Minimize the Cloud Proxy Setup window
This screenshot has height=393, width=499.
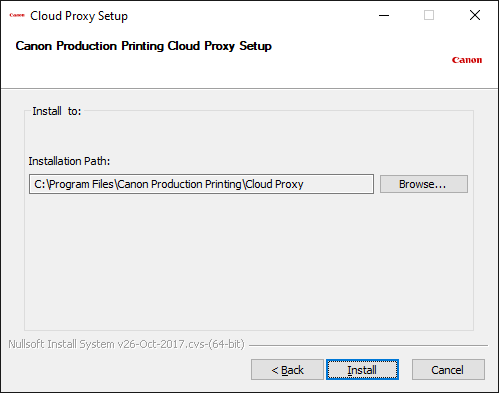pos(384,15)
